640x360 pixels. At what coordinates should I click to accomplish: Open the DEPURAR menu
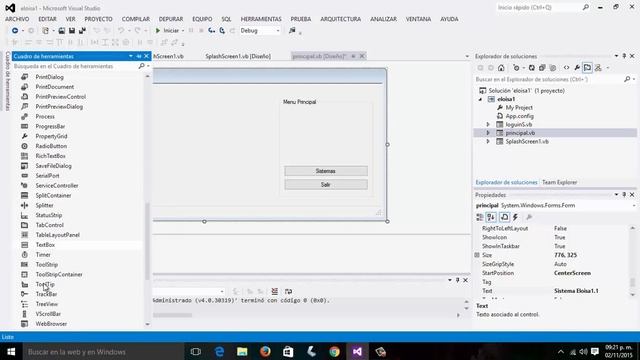pyautogui.click(x=171, y=19)
